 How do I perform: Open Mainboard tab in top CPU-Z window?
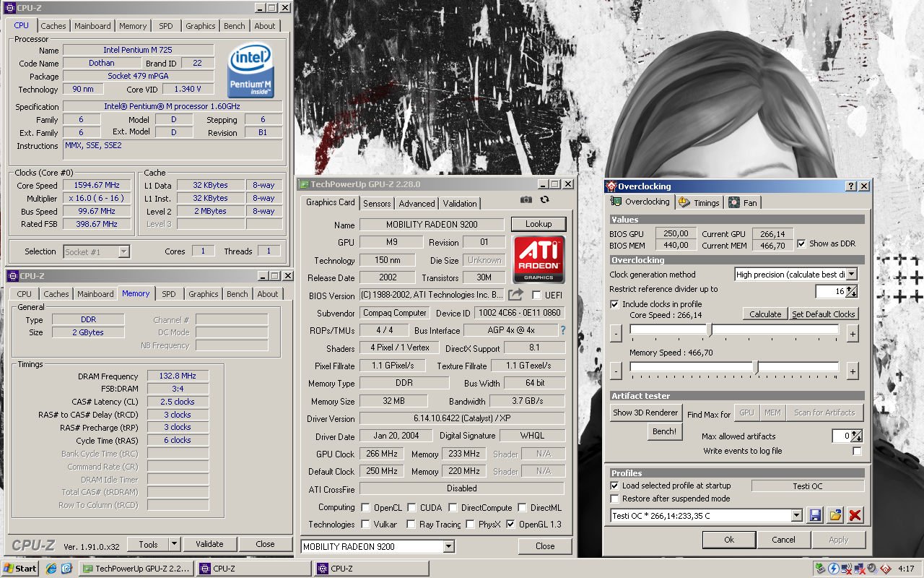click(x=92, y=26)
